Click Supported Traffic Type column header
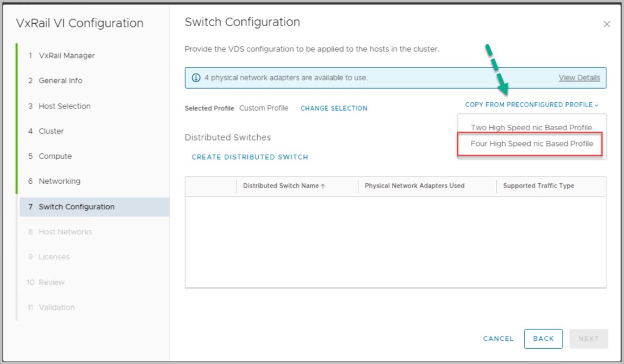Viewport: 624px width, 364px height. [538, 186]
